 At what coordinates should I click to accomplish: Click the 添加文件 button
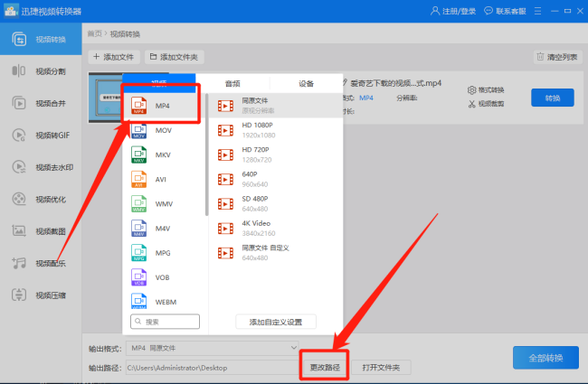pyautogui.click(x=114, y=57)
